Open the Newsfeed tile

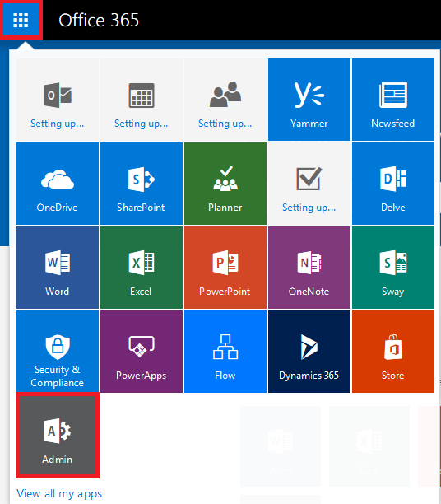(393, 100)
